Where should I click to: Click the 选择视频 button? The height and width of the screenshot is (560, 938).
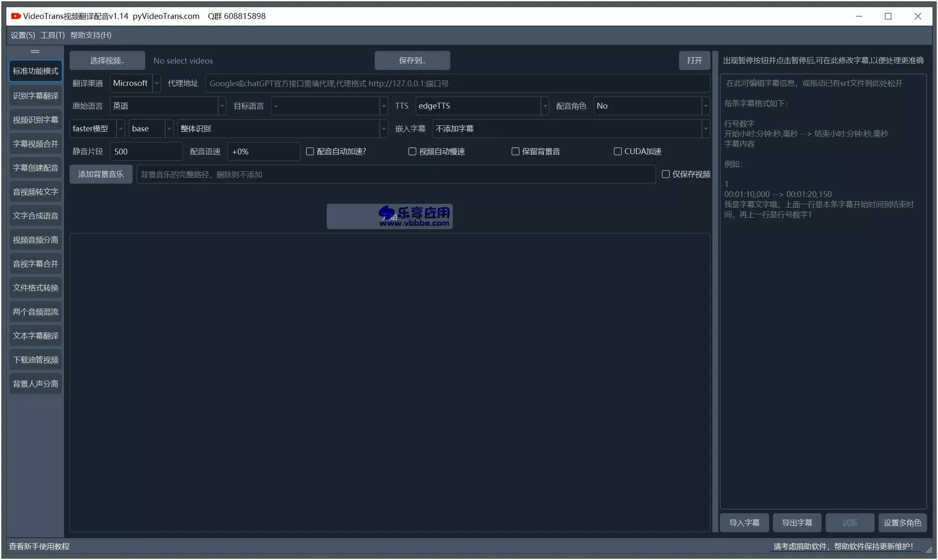(107, 61)
